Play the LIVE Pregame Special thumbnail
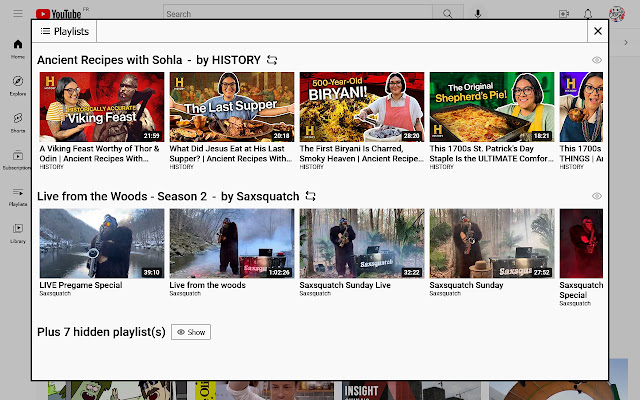 (102, 243)
